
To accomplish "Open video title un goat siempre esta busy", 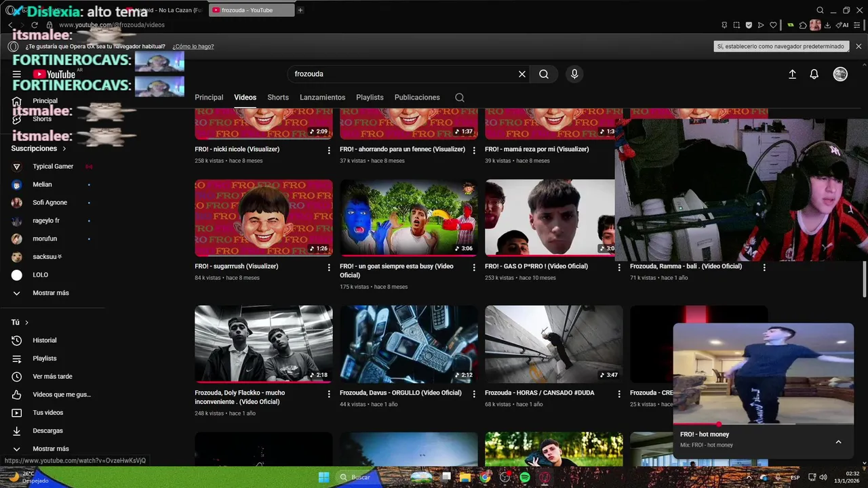I will point(397,270).
